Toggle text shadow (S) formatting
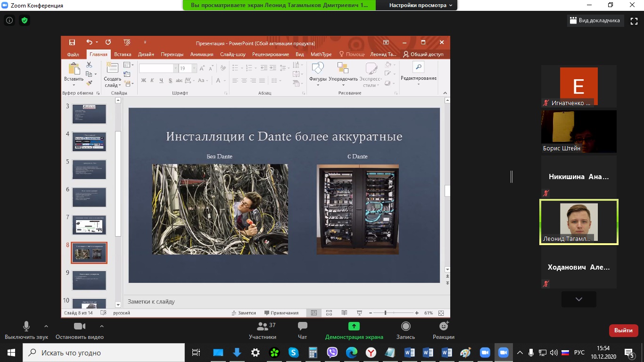The image size is (644, 362). (171, 81)
